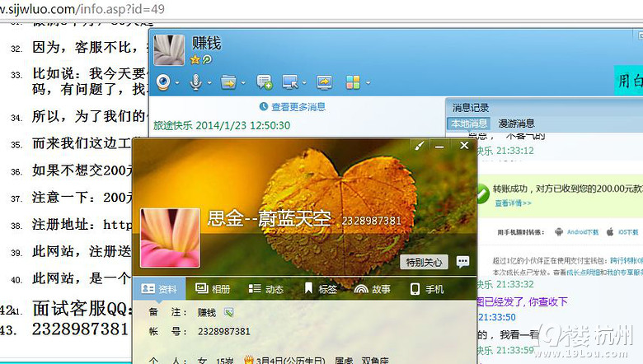The width and height of the screenshot is (643, 364).
Task: Open the 手机 tab
Action: (x=427, y=289)
